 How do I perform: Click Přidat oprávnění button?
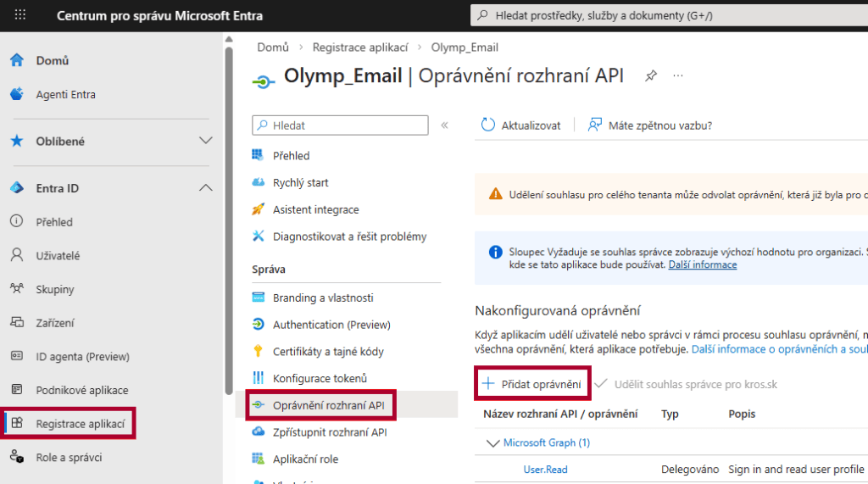point(532,384)
